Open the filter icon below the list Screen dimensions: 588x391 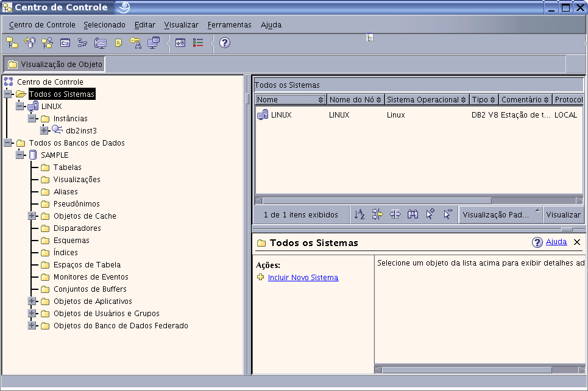(377, 214)
